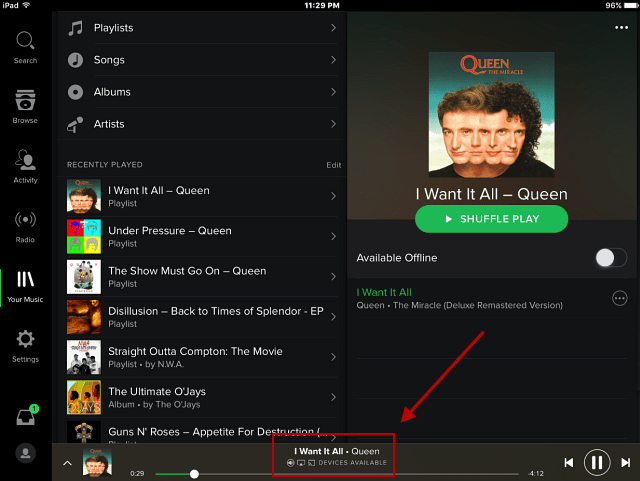Open Search from the sidebar

(25, 47)
